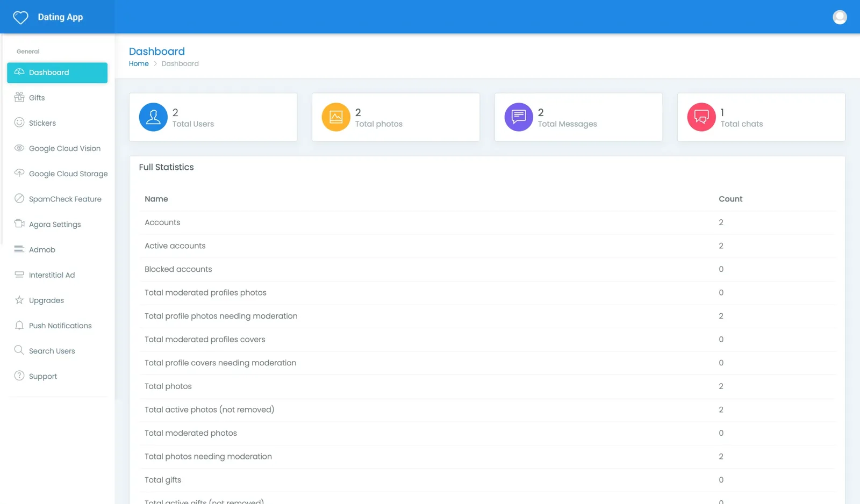The image size is (860, 504).
Task: Click the Dating App title link
Action: tap(60, 17)
